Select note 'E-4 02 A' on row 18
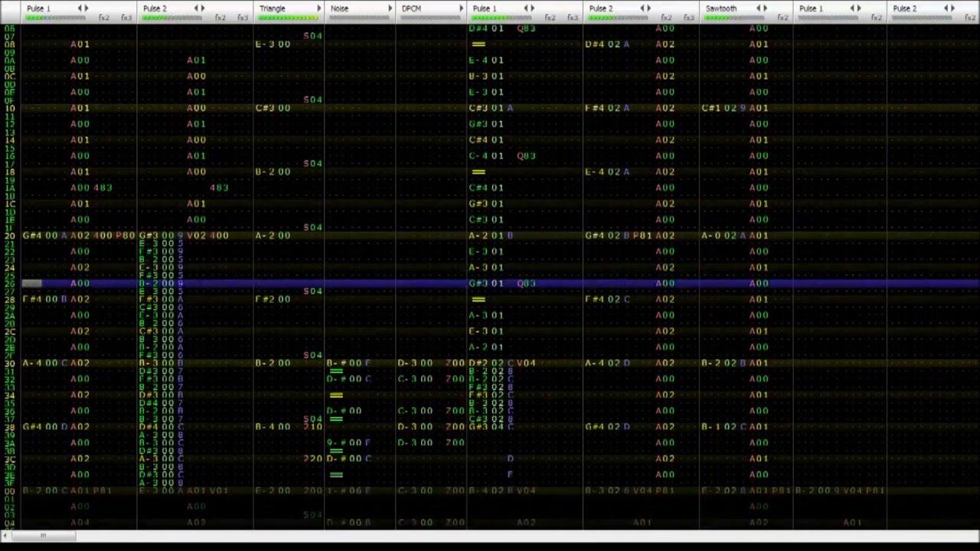Viewport: 980px width, 551px height. tap(607, 172)
